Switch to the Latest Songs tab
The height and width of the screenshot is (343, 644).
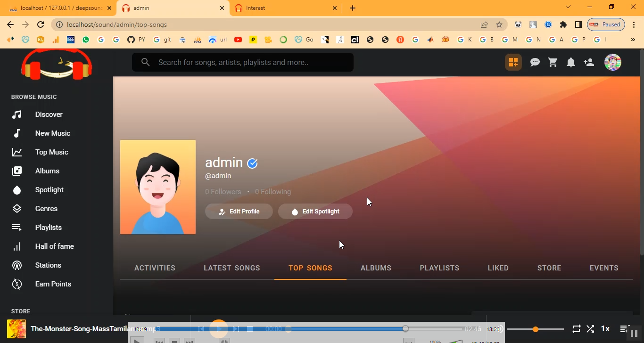(x=231, y=268)
